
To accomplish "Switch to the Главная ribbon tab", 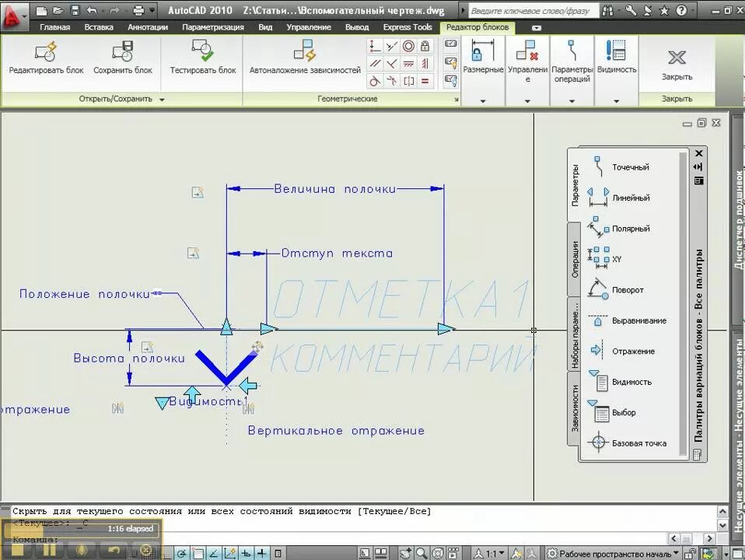I will coord(54,27).
